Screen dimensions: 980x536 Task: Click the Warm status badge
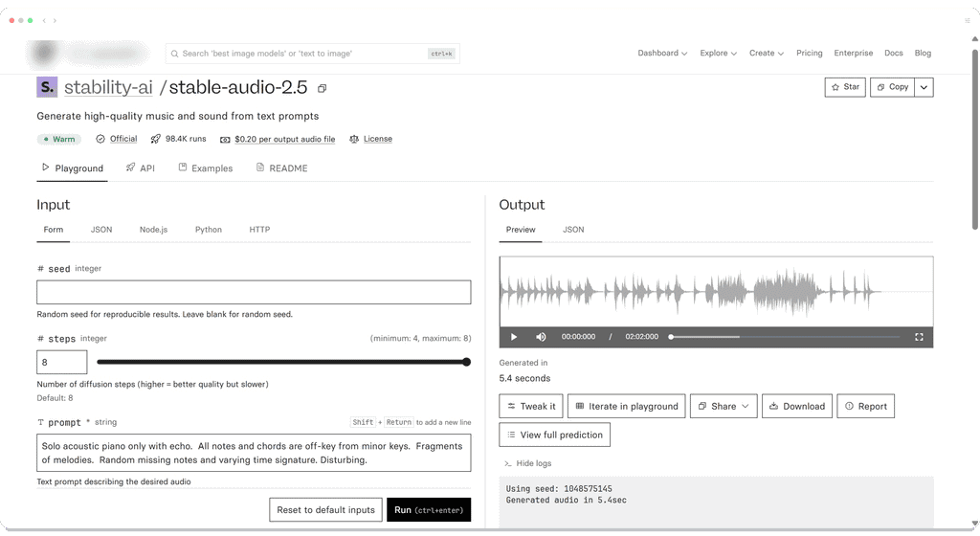point(58,140)
